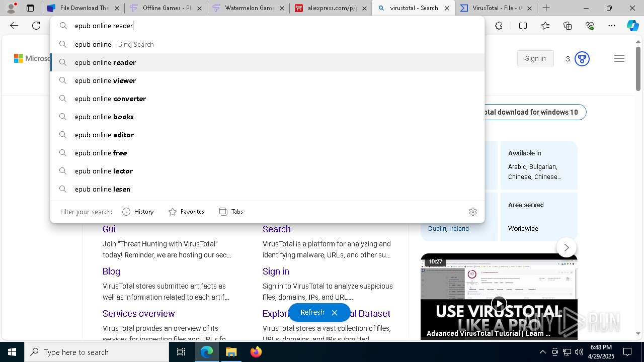Screen dimensions: 644x362
Task: Filter search by History
Action: (x=138, y=212)
